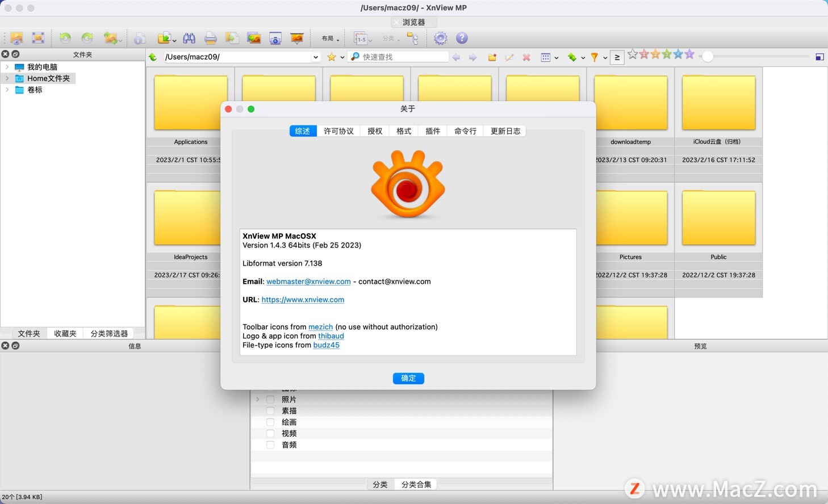
Task: Open the path history dropdown arrow
Action: click(315, 57)
